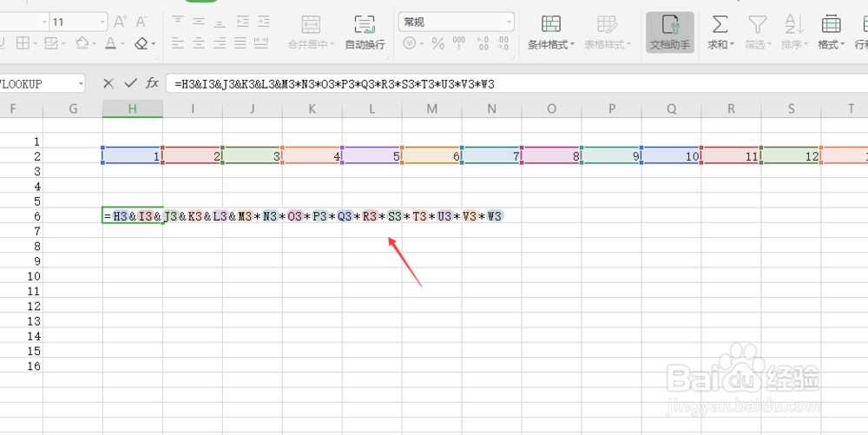The height and width of the screenshot is (435, 868).
Task: Click the fill color bucket icon
Action: click(x=82, y=43)
